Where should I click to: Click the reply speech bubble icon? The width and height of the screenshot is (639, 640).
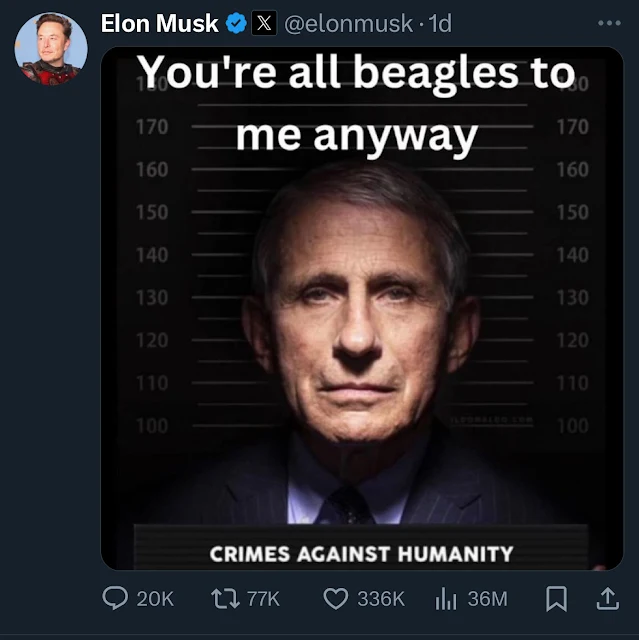point(115,598)
